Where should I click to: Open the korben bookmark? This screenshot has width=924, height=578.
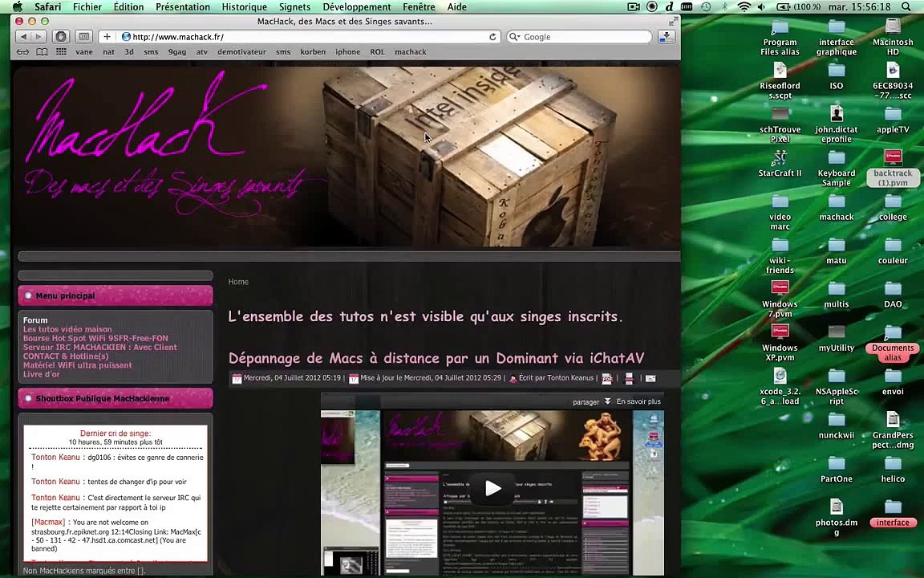[312, 52]
